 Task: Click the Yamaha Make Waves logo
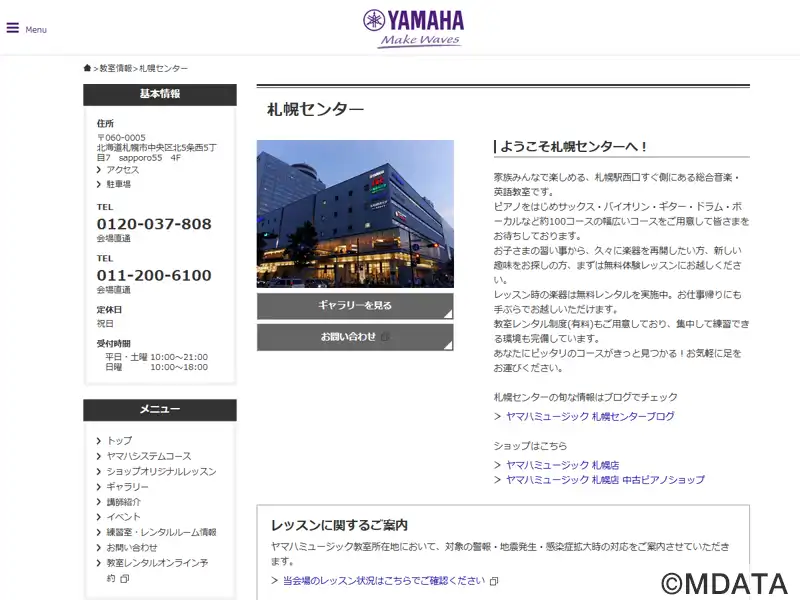(413, 28)
